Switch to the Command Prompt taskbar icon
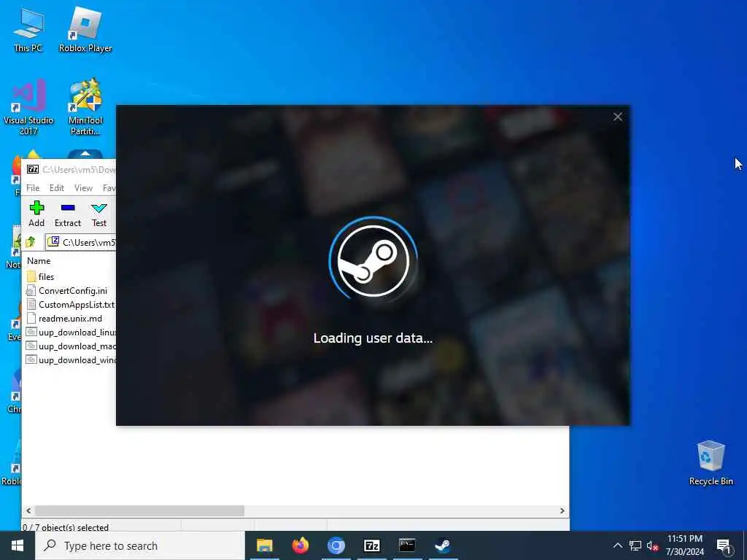Screen dimensions: 747x560 [x=407, y=545]
